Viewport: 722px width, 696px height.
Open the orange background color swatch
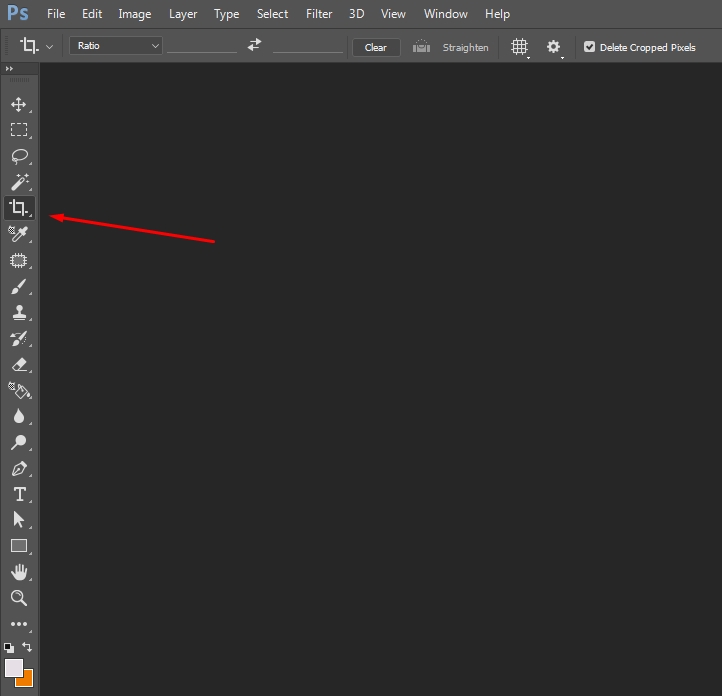coord(27,680)
